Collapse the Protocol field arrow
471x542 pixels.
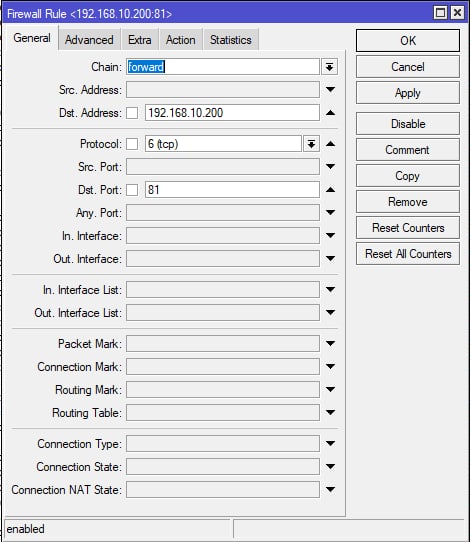coord(330,144)
